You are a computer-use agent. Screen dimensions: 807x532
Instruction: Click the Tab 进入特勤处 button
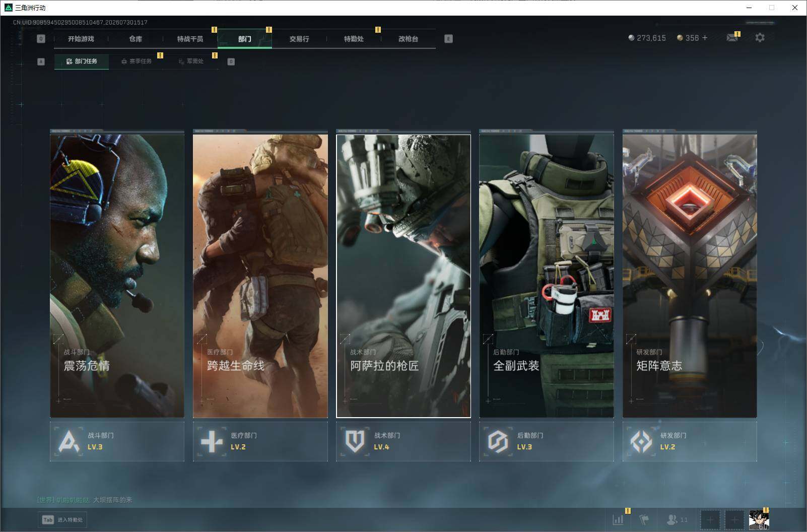(x=62, y=520)
